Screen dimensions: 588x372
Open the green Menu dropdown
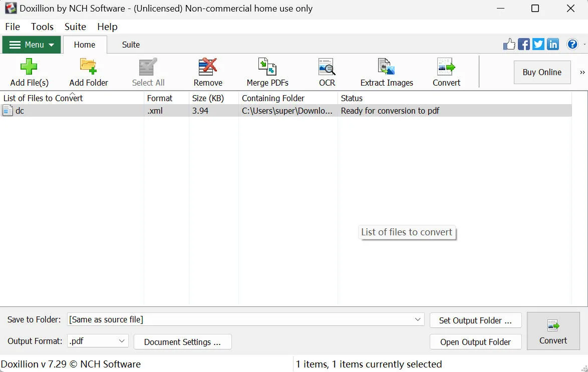[31, 45]
